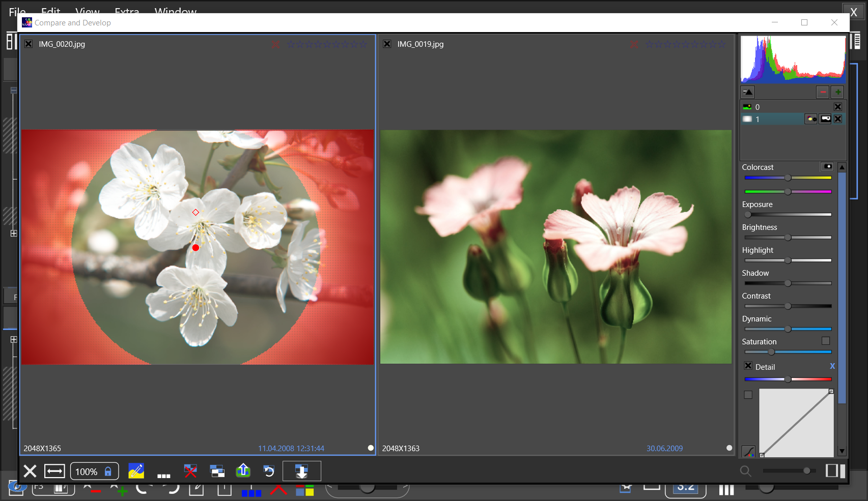Uncheck the IMG_0020.jpg checkbox
The image size is (868, 501).
[29, 44]
